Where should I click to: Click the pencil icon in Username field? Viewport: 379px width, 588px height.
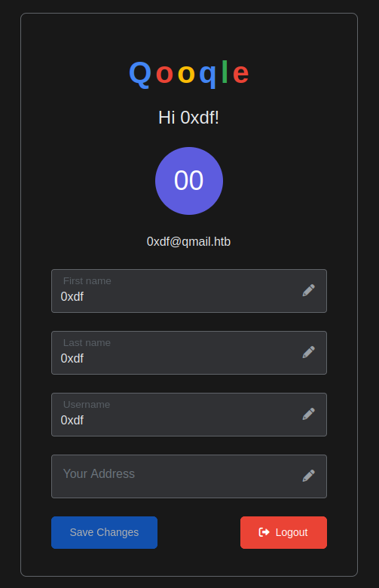pyautogui.click(x=308, y=414)
